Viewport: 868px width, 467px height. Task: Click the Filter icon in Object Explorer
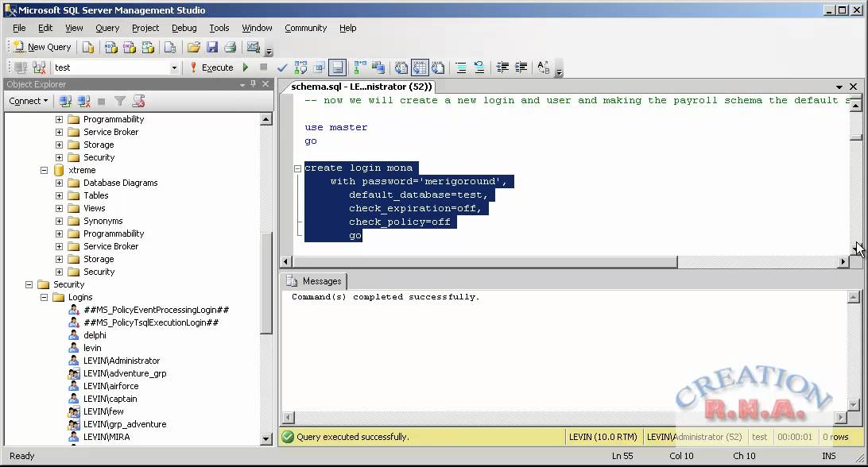[119, 101]
